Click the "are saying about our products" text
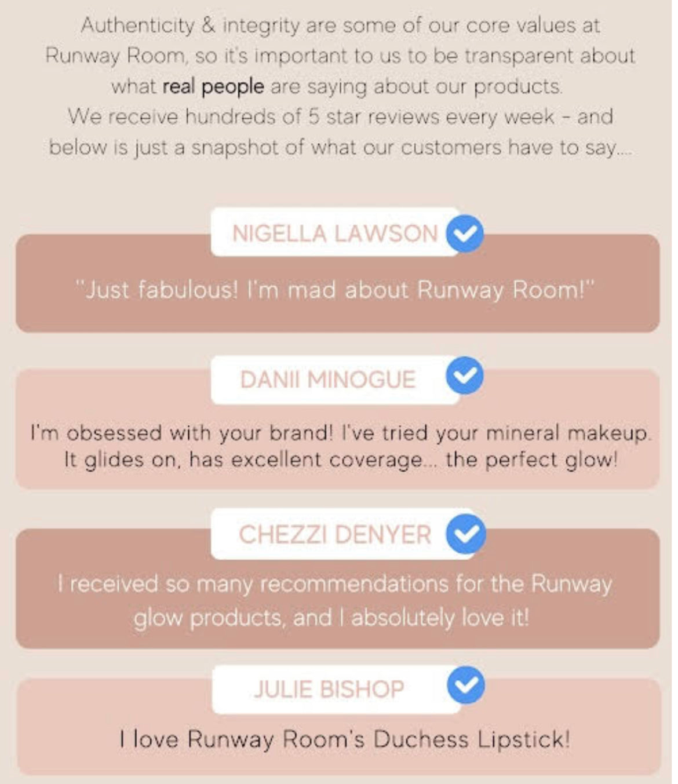The height and width of the screenshot is (784, 678). pyautogui.click(x=416, y=86)
